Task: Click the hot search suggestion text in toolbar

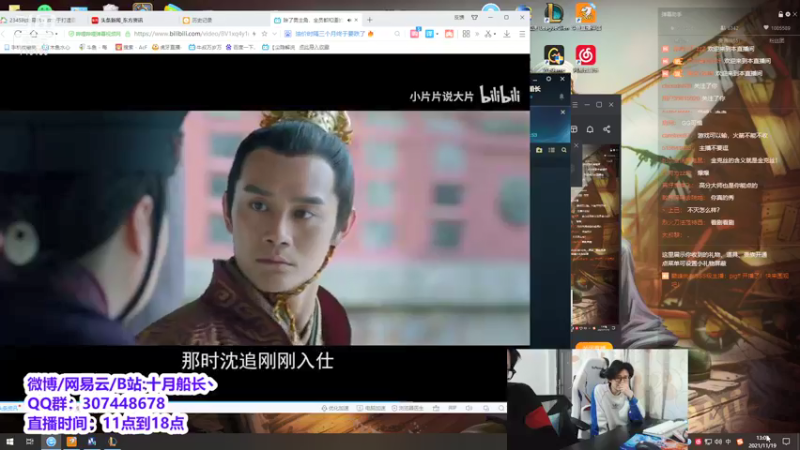Action: (x=330, y=34)
